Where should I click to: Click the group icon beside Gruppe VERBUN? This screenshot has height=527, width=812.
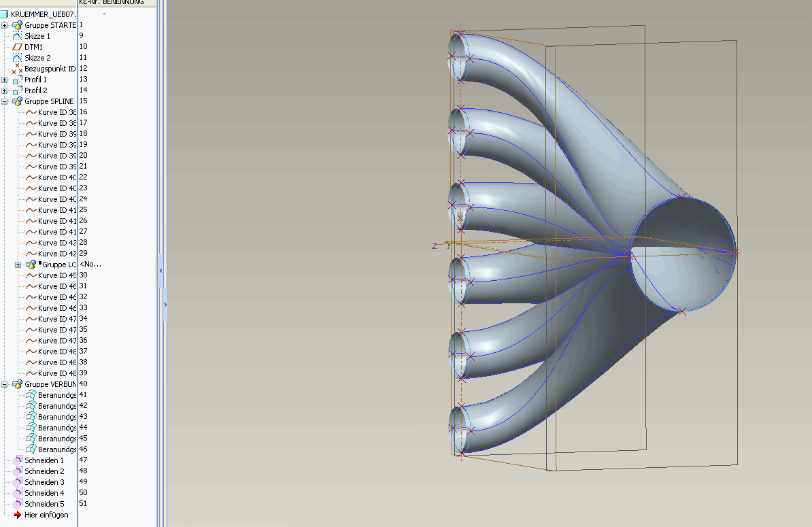click(17, 384)
